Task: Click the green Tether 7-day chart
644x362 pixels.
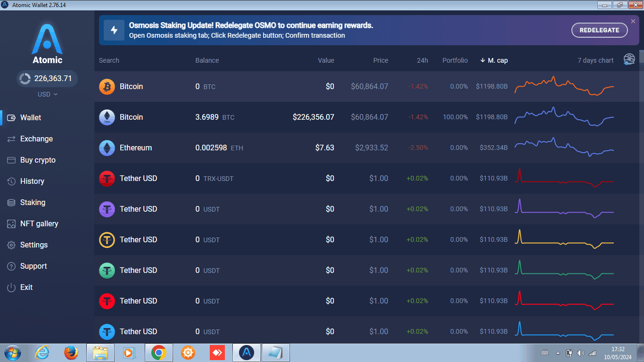Action: click(564, 270)
